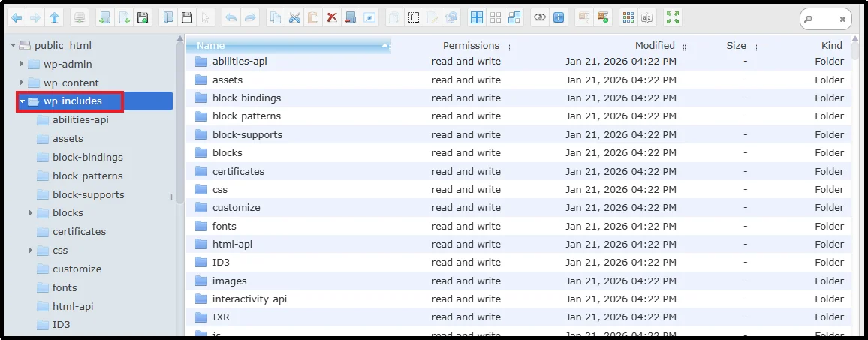The image size is (868, 340).
Task: Click the create archive icon
Action: pyautogui.click(x=602, y=18)
